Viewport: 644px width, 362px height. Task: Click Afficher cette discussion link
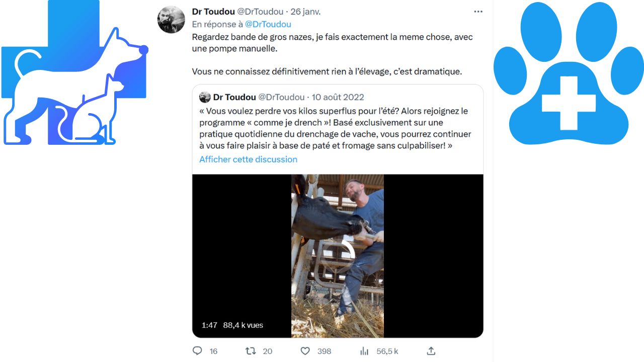248,159
